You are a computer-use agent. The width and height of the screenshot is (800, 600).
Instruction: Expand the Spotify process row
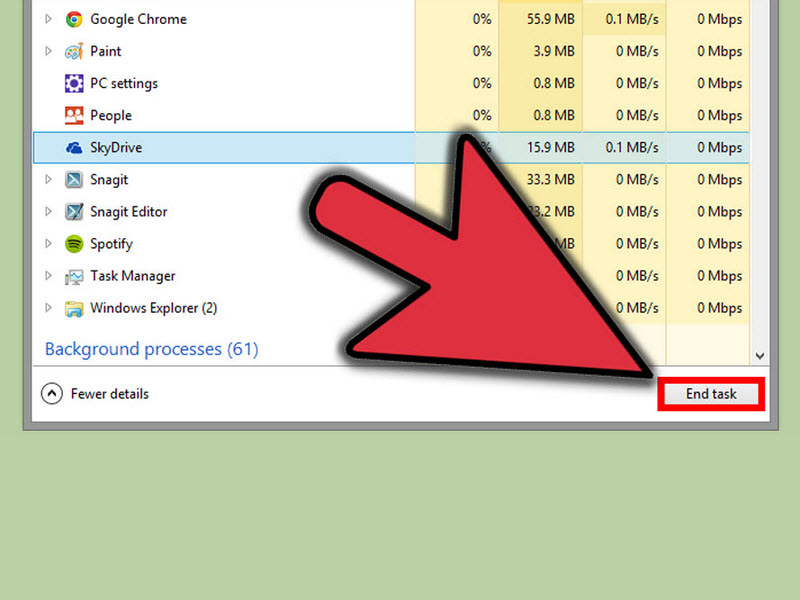click(x=48, y=243)
